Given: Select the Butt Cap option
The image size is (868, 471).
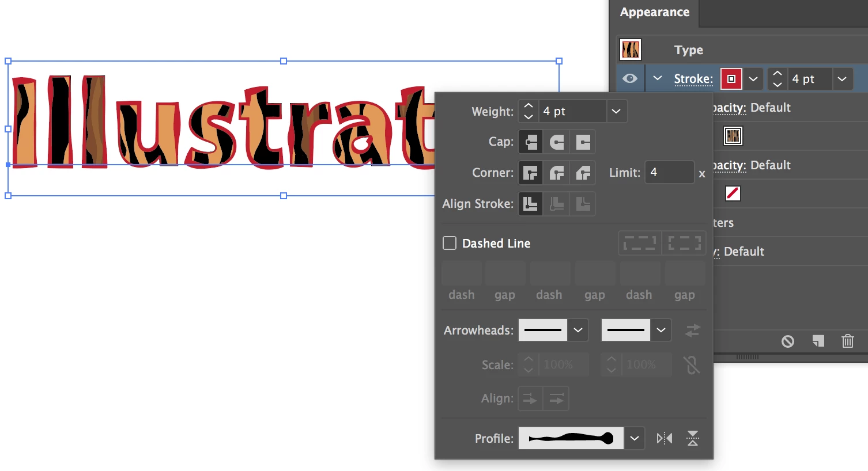Looking at the screenshot, I should point(531,142).
